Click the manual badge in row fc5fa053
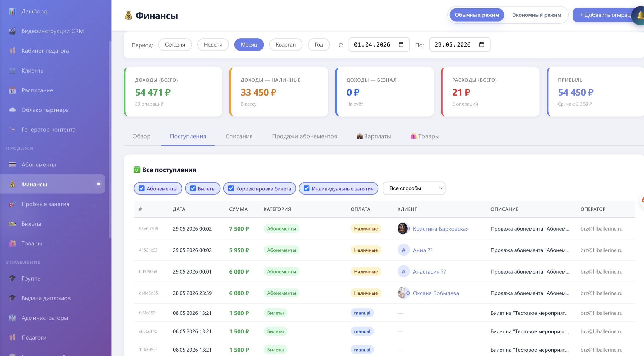Viewport: 644px width, 356px height. coord(362,313)
